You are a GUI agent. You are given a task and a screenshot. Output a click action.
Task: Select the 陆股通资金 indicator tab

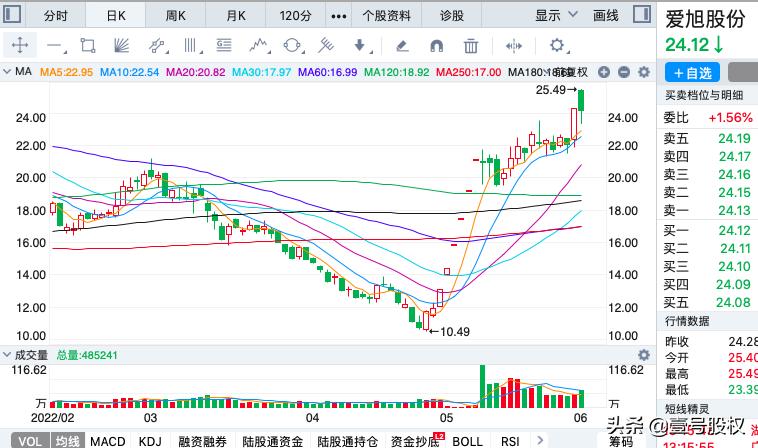pos(272,441)
